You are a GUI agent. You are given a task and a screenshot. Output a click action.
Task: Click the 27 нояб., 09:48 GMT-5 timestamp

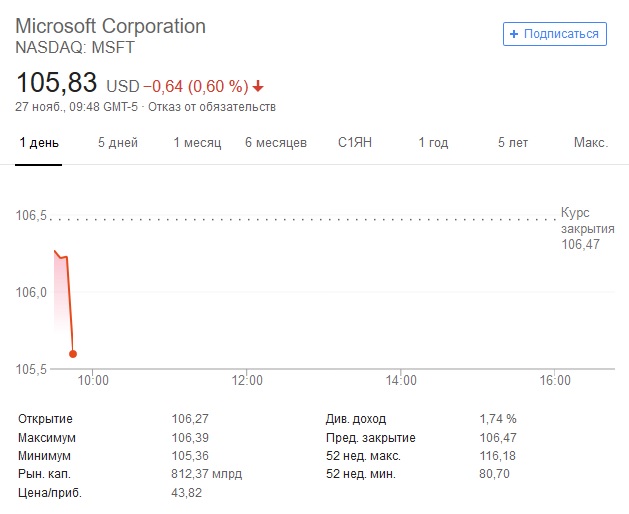[76, 107]
